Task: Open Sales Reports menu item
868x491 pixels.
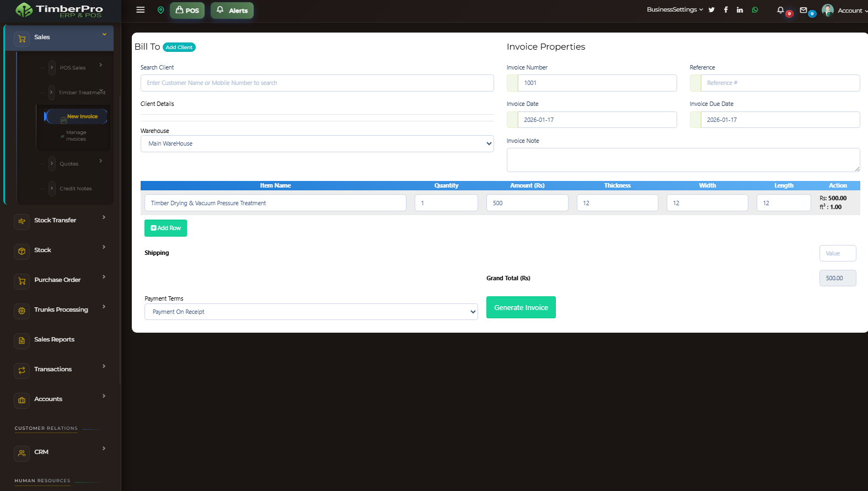Action: coord(54,339)
